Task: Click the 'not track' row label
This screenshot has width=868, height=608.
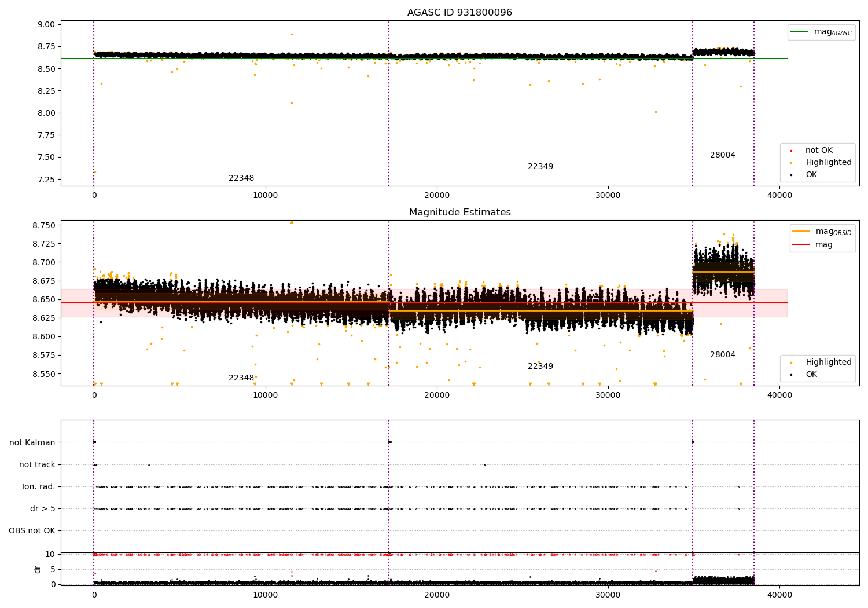Action: click(37, 465)
